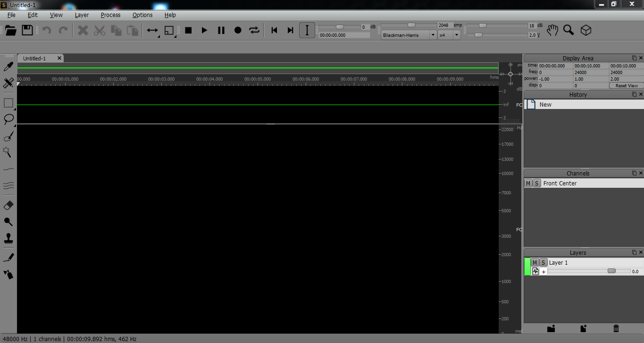Select the hand pan tool
This screenshot has width=644, height=343.
click(552, 30)
